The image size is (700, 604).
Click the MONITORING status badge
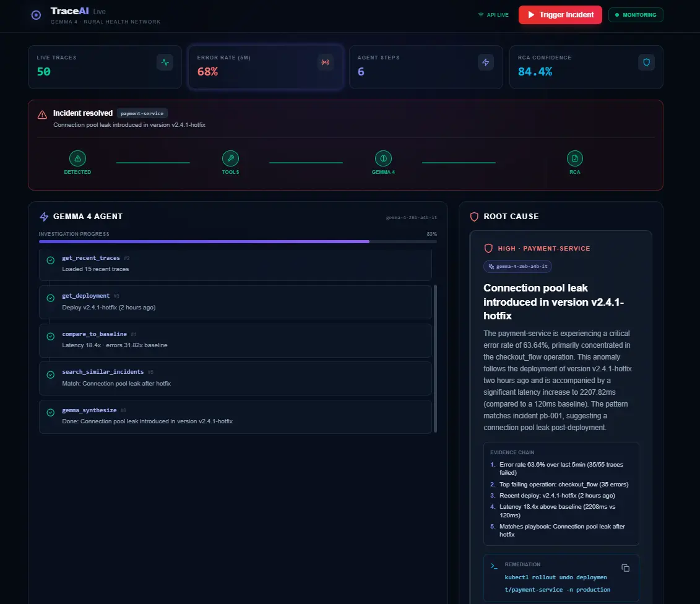(x=636, y=15)
